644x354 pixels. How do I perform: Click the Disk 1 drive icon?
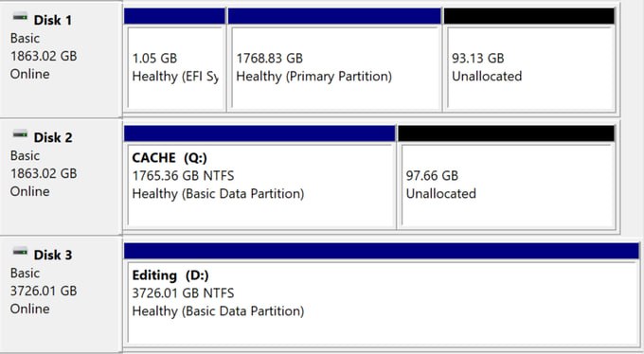[x=20, y=17]
